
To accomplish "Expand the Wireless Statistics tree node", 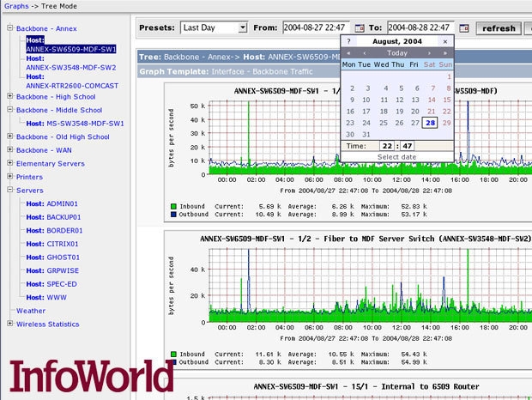I will [x=9, y=324].
